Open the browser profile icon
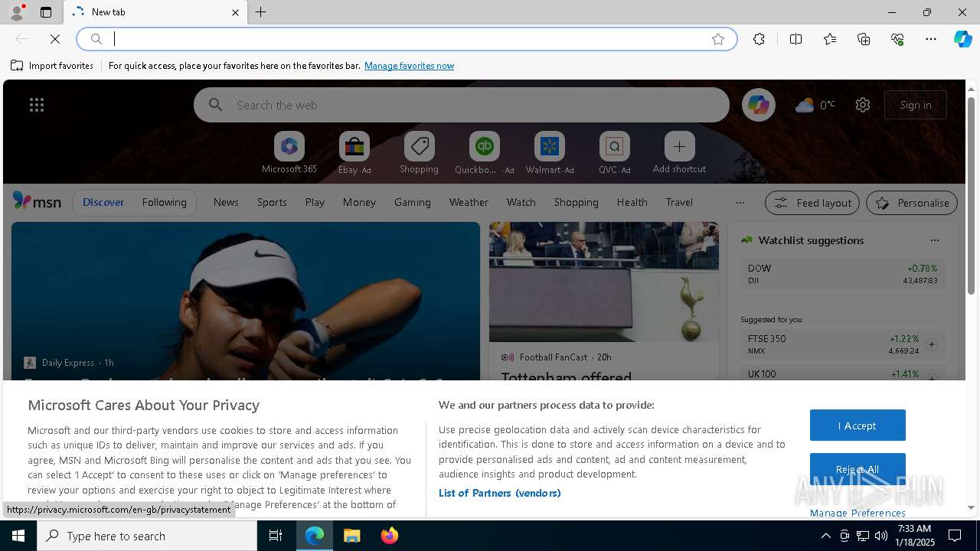Screen dimensions: 980x551 point(16,12)
